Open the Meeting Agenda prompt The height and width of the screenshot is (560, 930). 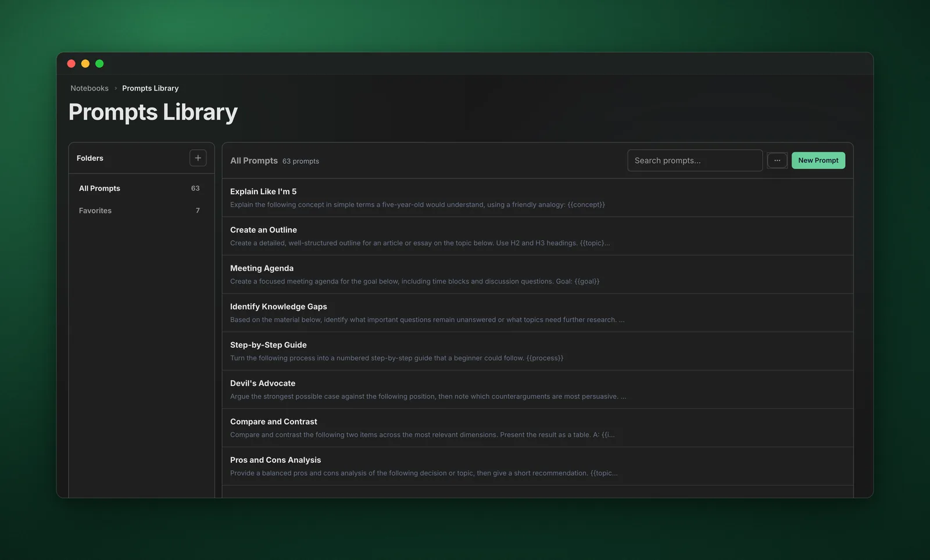pyautogui.click(x=538, y=274)
